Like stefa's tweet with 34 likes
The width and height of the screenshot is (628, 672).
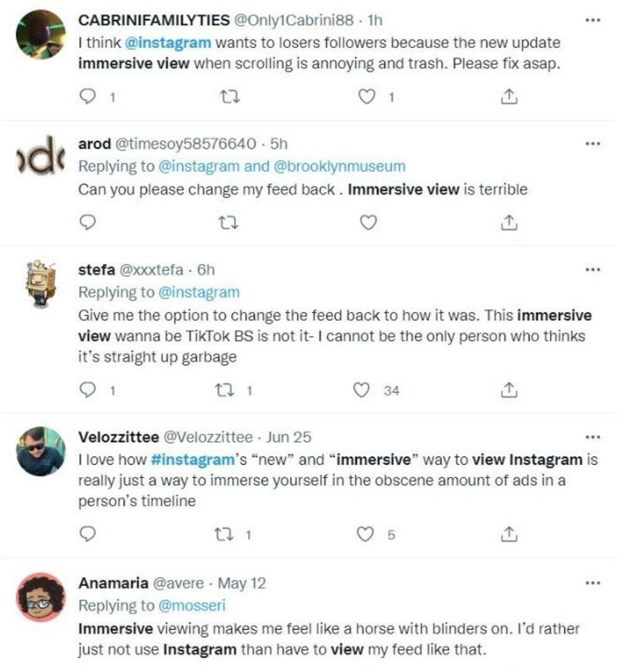tap(361, 391)
